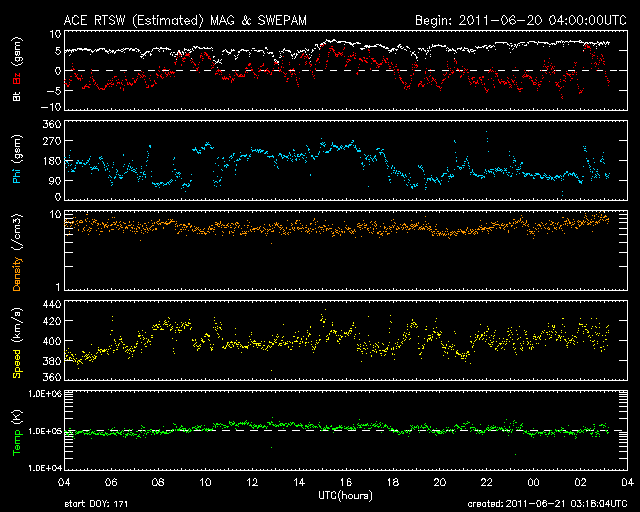Click the "1.0E+06" tick on Temp axis
The image size is (640, 512).
pyautogui.click(x=45, y=394)
